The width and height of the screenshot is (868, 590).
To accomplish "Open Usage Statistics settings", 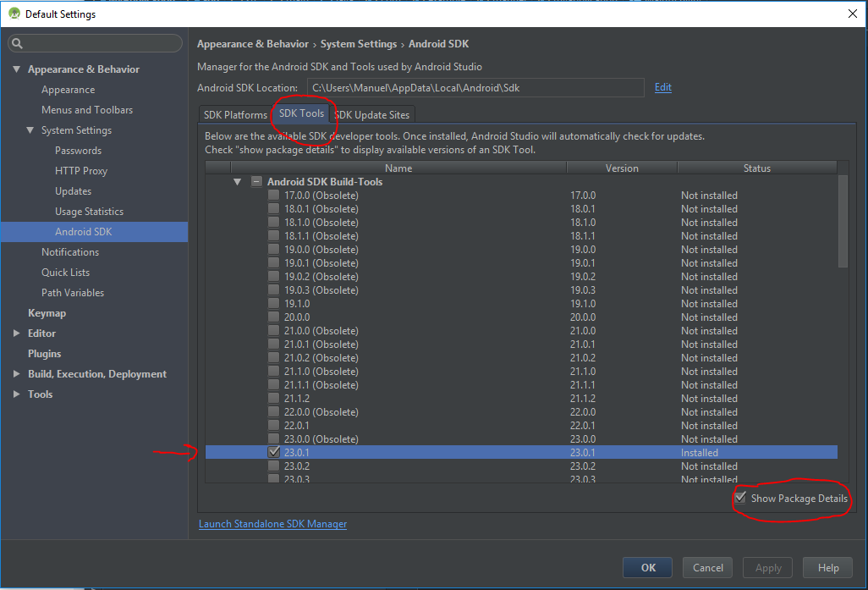I will coord(89,211).
